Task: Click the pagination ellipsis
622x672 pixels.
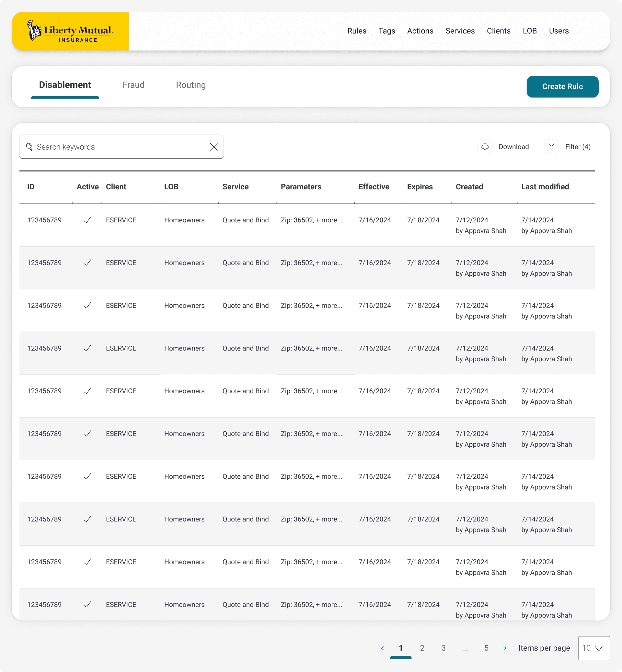Action: point(465,648)
